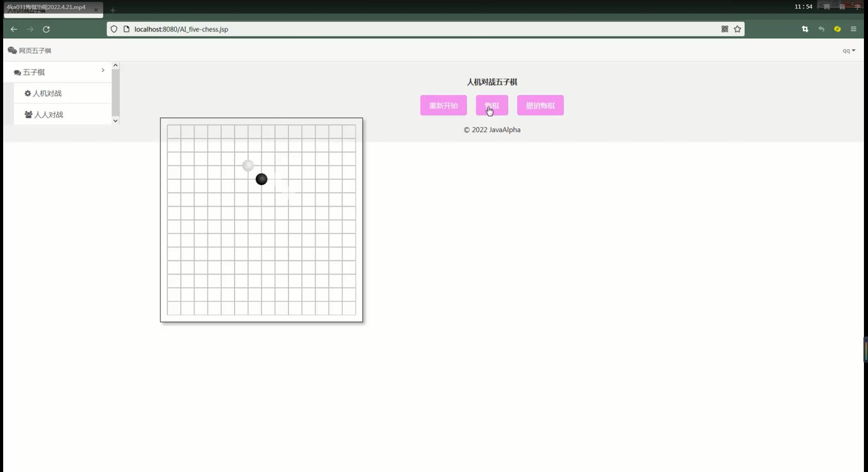Click the QR code icon in address bar

point(725,29)
